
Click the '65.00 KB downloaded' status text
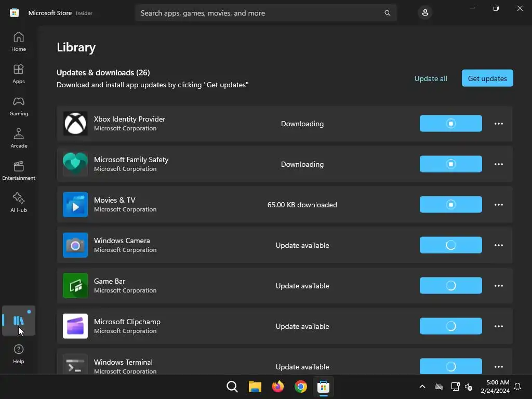coord(302,205)
